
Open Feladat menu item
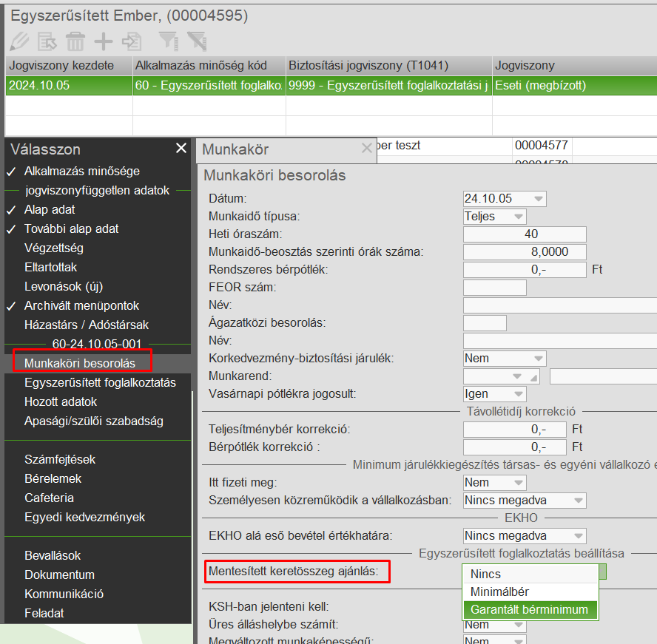[x=44, y=614]
